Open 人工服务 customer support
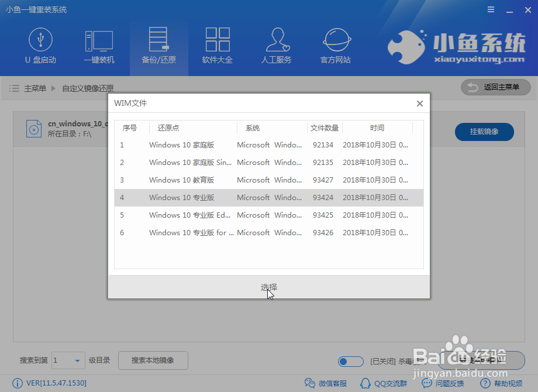Screen dimensions: 538x392 click(x=276, y=46)
